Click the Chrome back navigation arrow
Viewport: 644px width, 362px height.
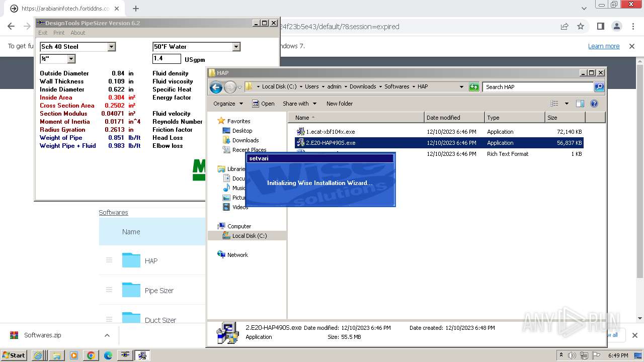[11, 27]
